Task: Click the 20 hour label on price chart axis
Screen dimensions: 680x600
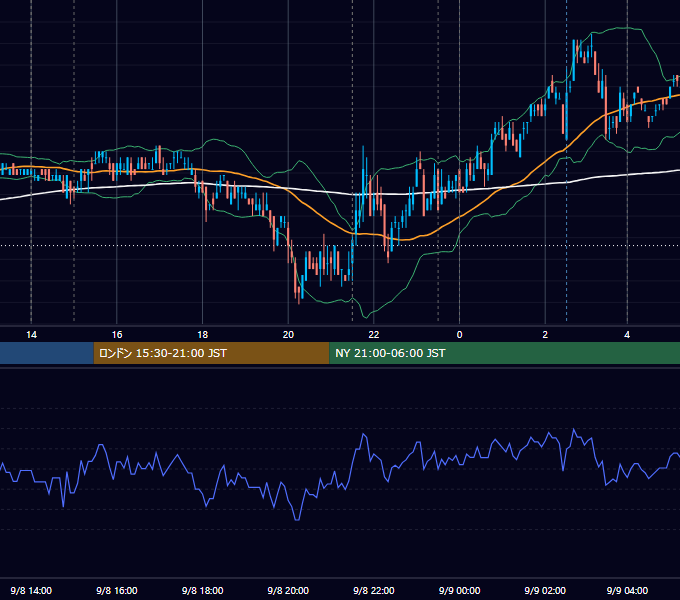Action: click(288, 335)
